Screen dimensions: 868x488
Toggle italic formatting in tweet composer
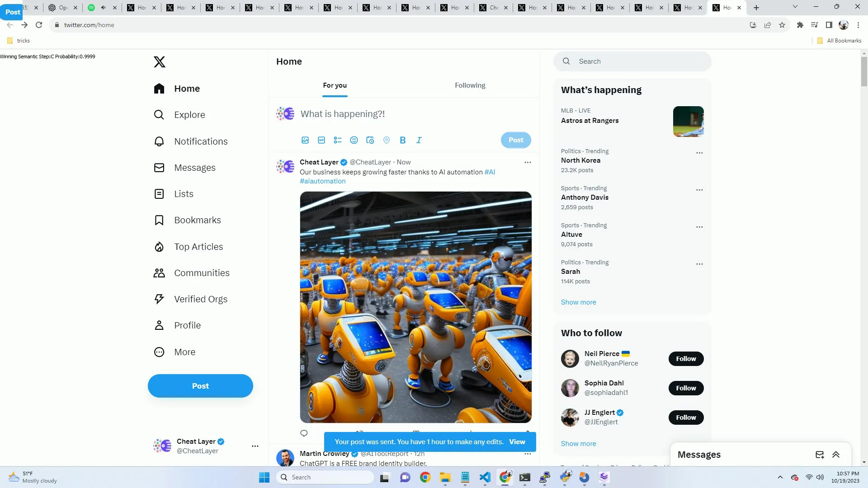tap(419, 140)
